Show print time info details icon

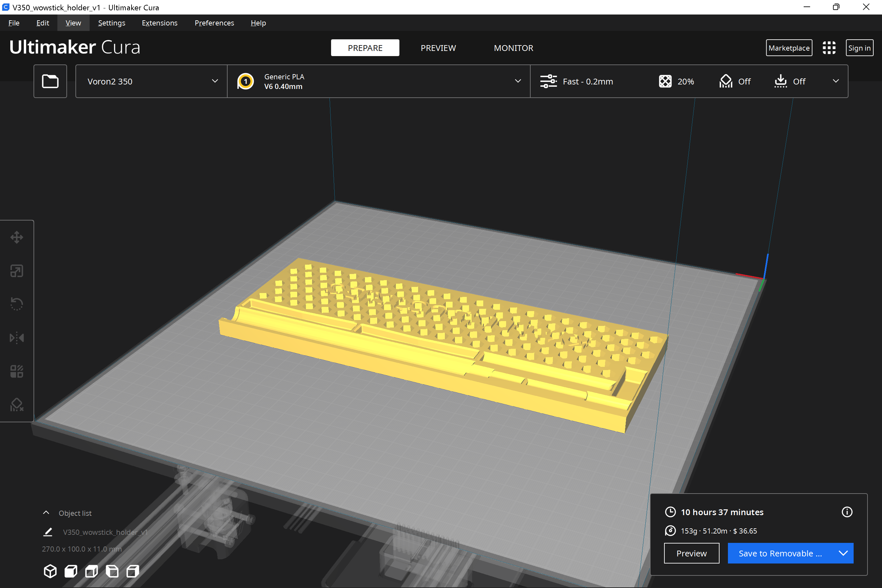coord(847,512)
